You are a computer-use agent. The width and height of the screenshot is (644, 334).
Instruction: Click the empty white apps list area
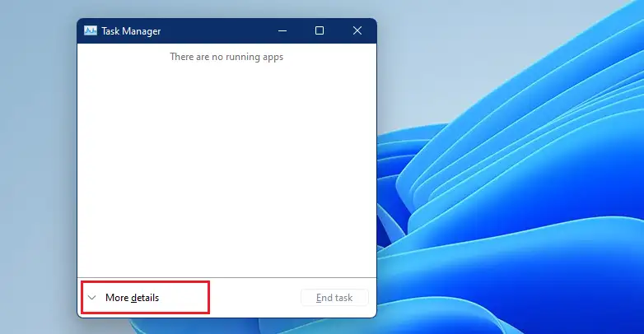[x=226, y=165]
